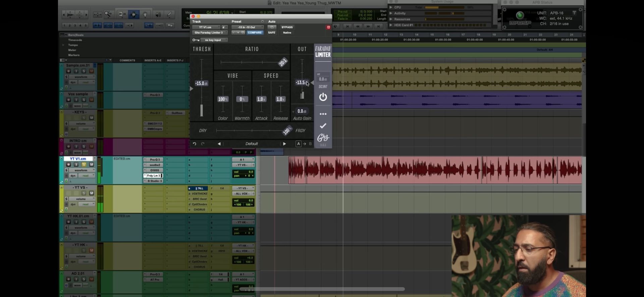Toggle the COMPARE button
This screenshot has height=297, width=644.
point(255,33)
